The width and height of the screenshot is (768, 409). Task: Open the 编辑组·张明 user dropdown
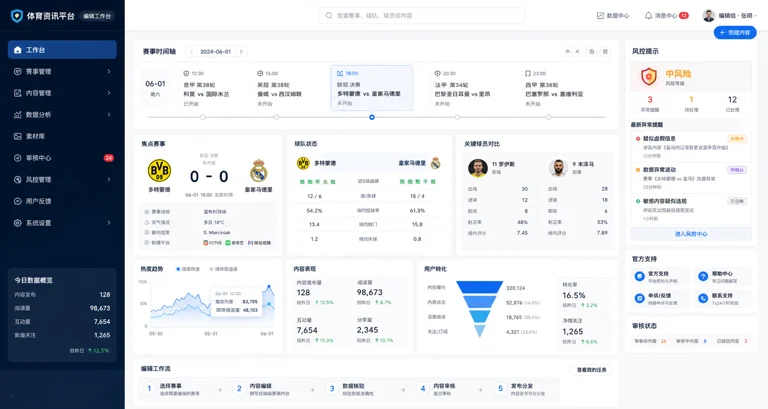tap(730, 16)
